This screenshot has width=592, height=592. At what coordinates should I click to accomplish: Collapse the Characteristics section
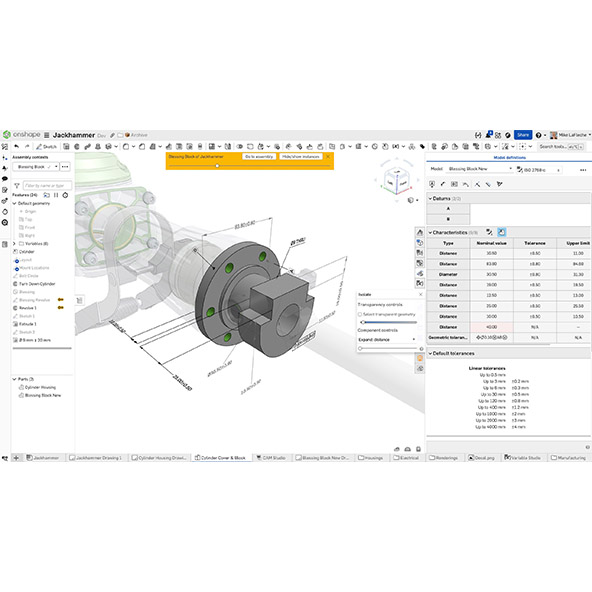coord(430,233)
